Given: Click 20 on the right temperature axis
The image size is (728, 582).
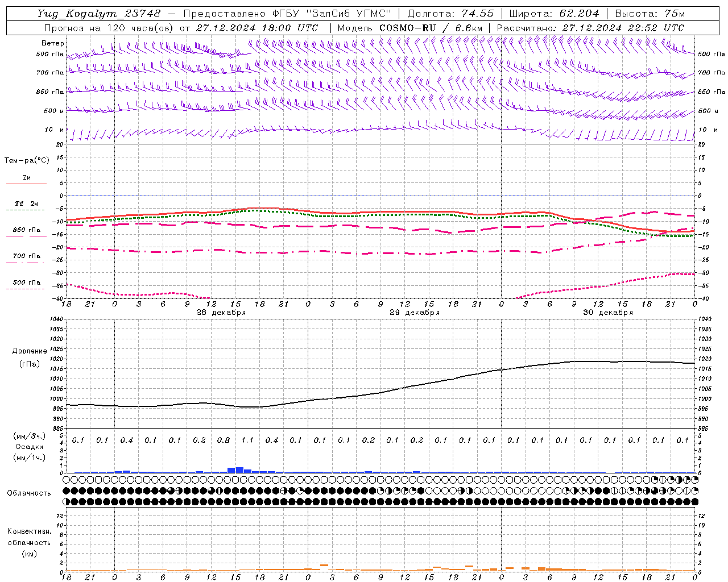Looking at the screenshot, I should coord(701,144).
